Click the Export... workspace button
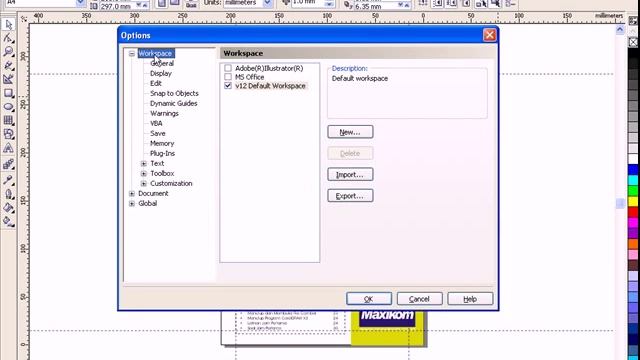Image resolution: width=640 pixels, height=360 pixels. [x=350, y=196]
